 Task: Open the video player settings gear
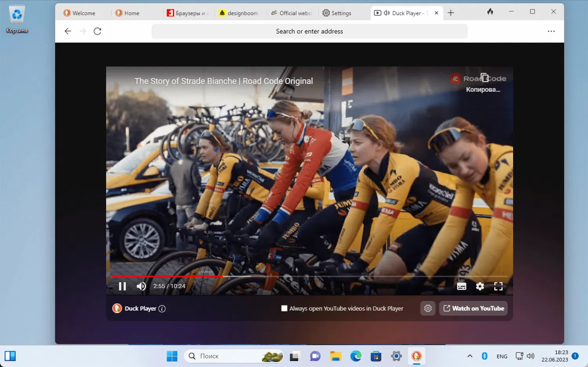click(x=480, y=286)
